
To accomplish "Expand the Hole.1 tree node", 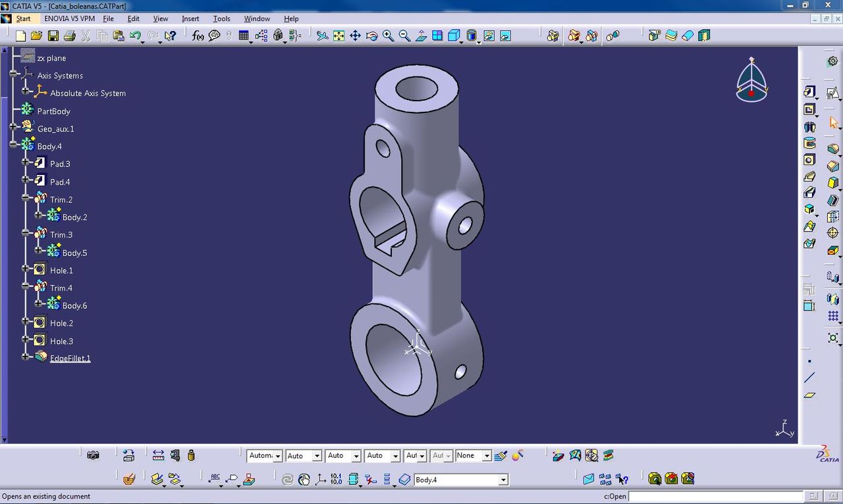I will coord(26,268).
